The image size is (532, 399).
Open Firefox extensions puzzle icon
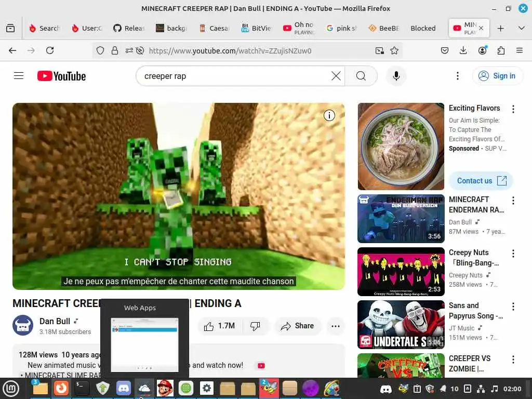pos(501,51)
